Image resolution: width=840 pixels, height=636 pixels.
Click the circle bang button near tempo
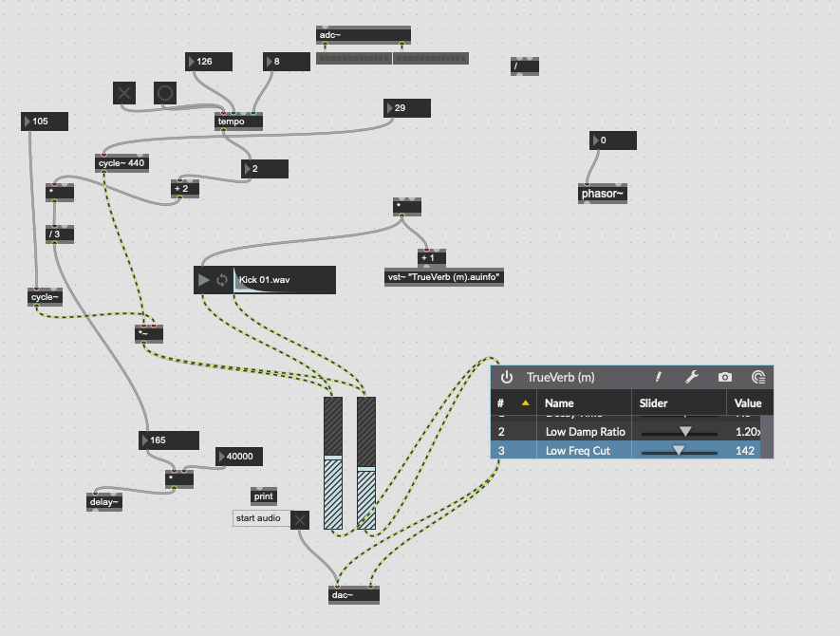(x=165, y=93)
